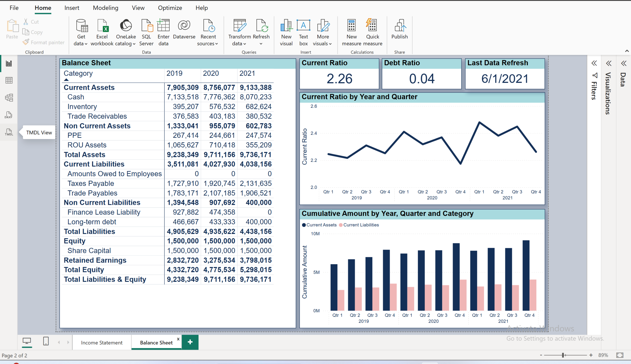Open Model view from left sidebar

pyautogui.click(x=9, y=98)
